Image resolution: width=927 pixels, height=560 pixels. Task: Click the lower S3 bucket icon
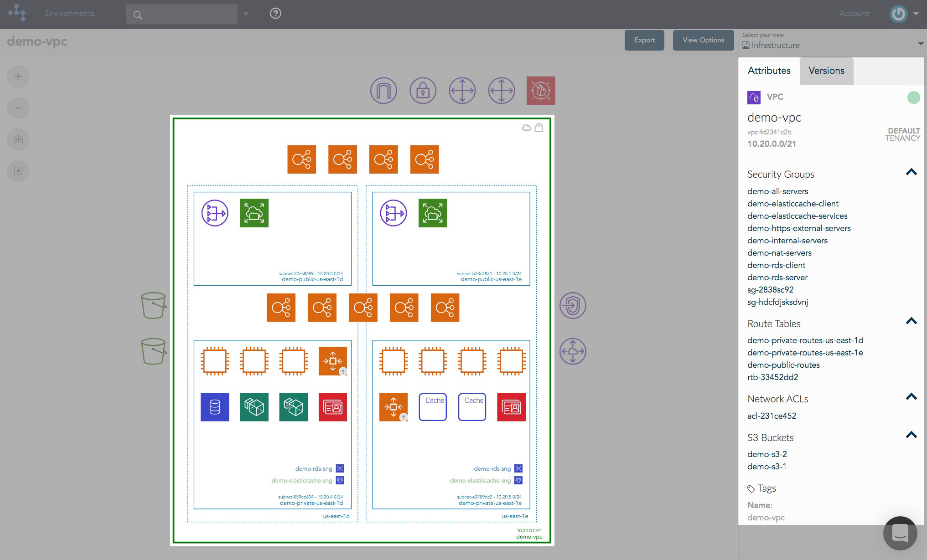(x=154, y=351)
